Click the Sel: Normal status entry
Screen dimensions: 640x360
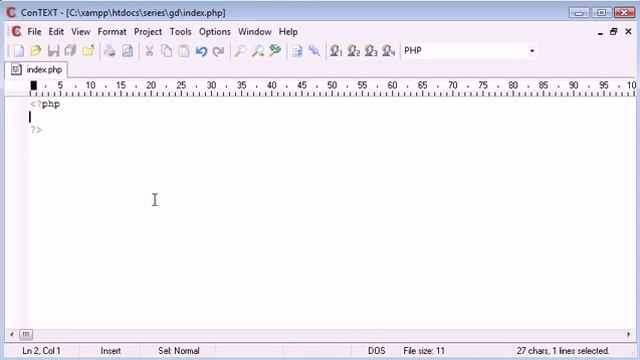179,351
